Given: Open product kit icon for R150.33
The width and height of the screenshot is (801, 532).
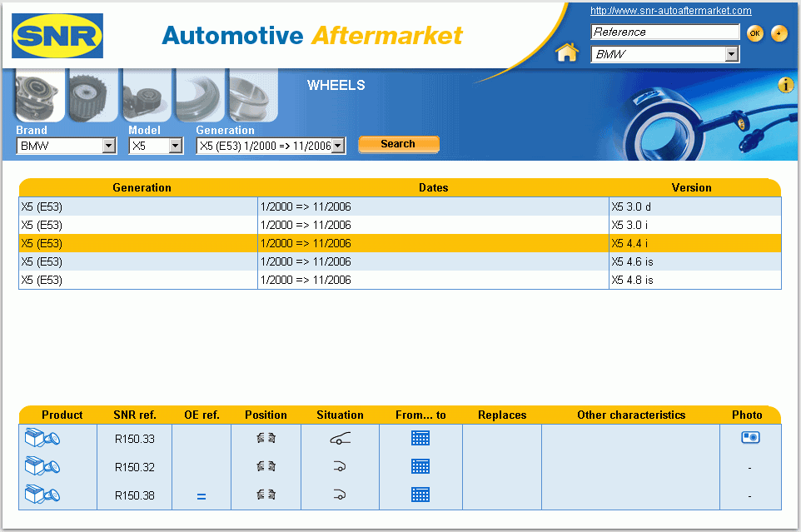Looking at the screenshot, I should tap(42, 438).
